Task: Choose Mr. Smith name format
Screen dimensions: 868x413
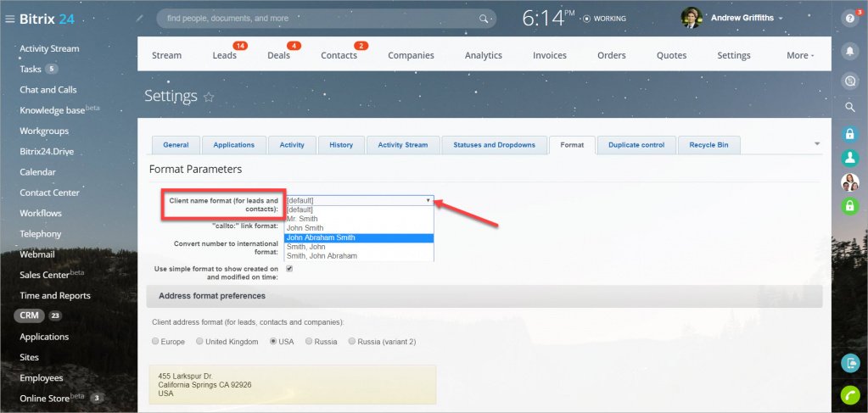Action: [359, 219]
